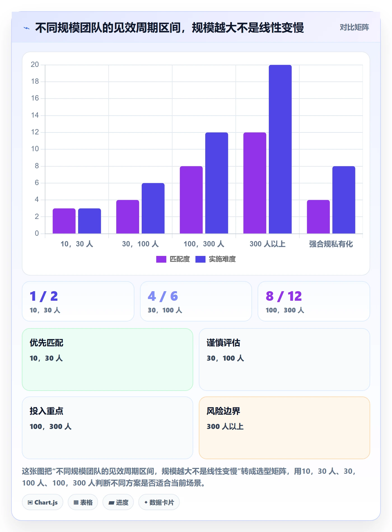
Task: Click the 实施难度 legend label
Action: 222,259
